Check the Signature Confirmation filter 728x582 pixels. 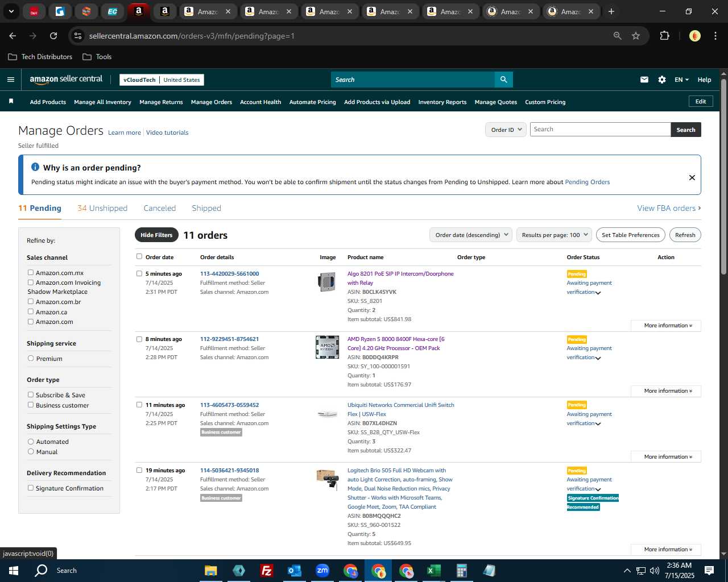(31, 488)
